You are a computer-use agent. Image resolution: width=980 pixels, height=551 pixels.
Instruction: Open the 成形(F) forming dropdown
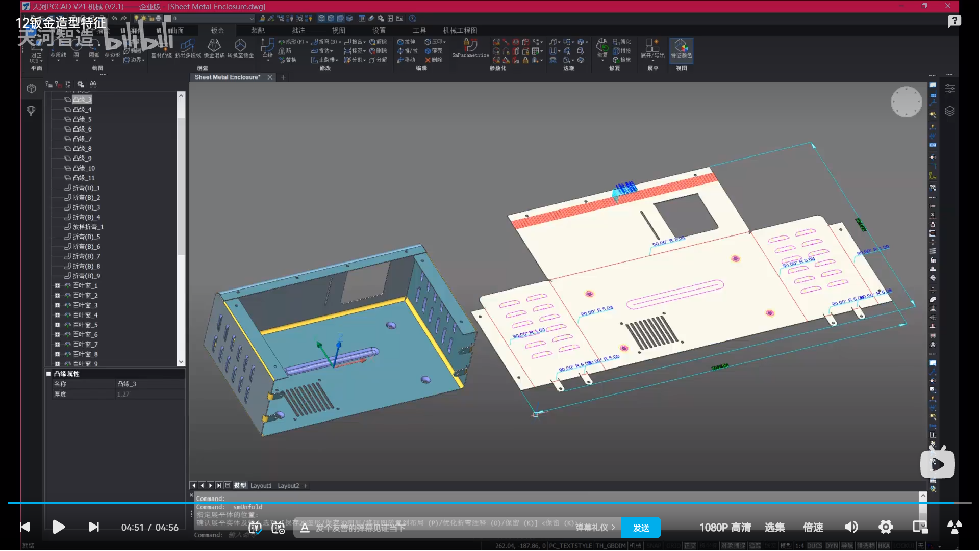tap(293, 42)
